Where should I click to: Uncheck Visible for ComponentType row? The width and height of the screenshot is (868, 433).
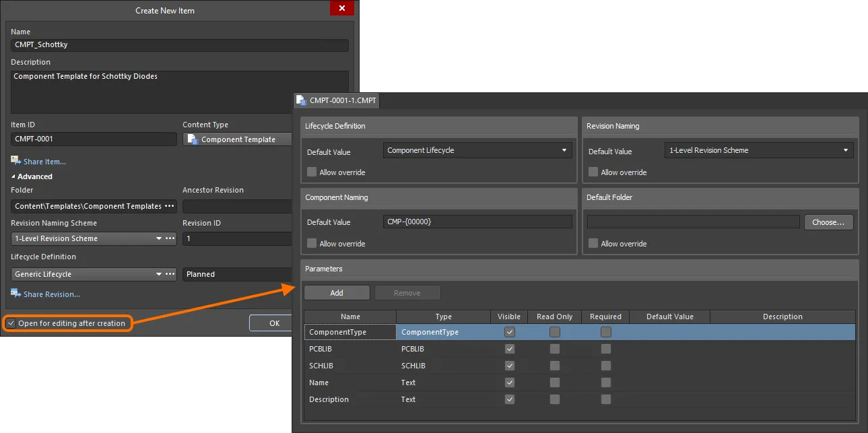pyautogui.click(x=510, y=332)
